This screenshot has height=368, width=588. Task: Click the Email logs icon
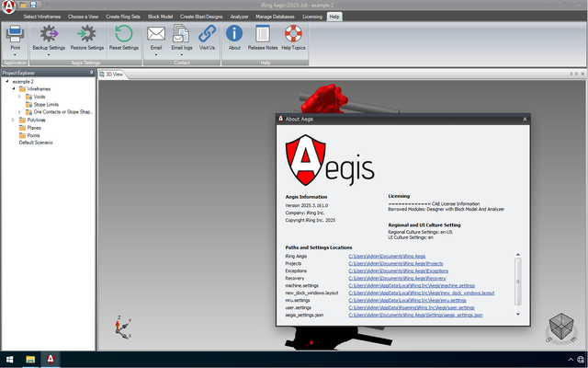pyautogui.click(x=182, y=33)
